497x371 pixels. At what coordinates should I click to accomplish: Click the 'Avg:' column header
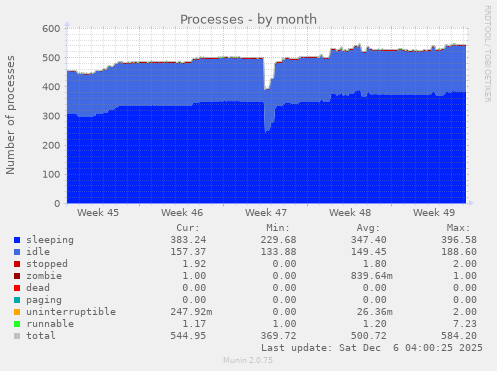pyautogui.click(x=368, y=228)
